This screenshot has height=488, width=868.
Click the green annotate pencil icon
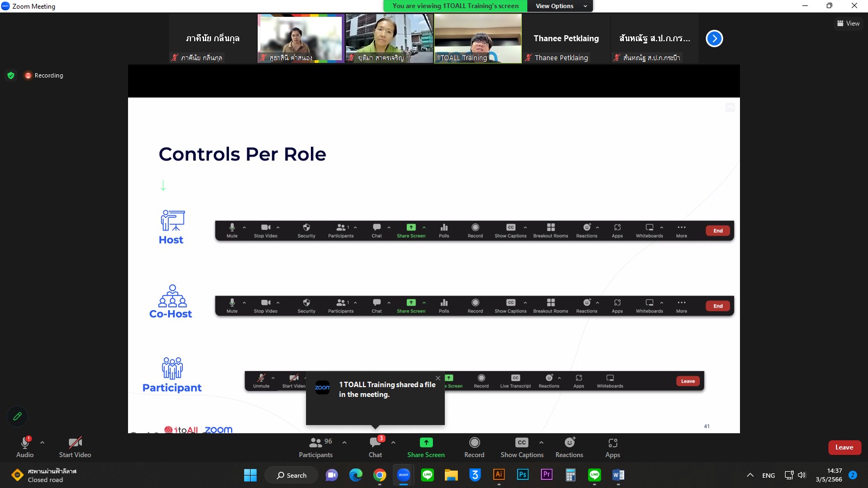click(17, 416)
